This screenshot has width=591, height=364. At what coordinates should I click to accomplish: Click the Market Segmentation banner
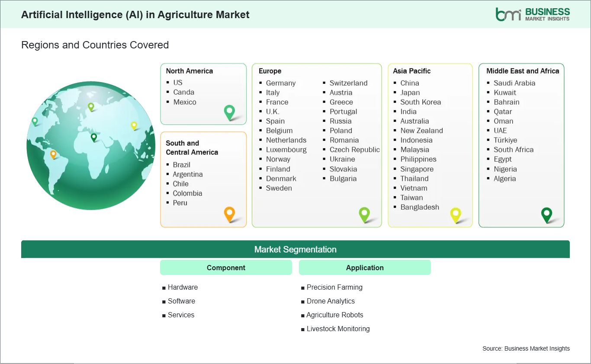click(x=295, y=249)
